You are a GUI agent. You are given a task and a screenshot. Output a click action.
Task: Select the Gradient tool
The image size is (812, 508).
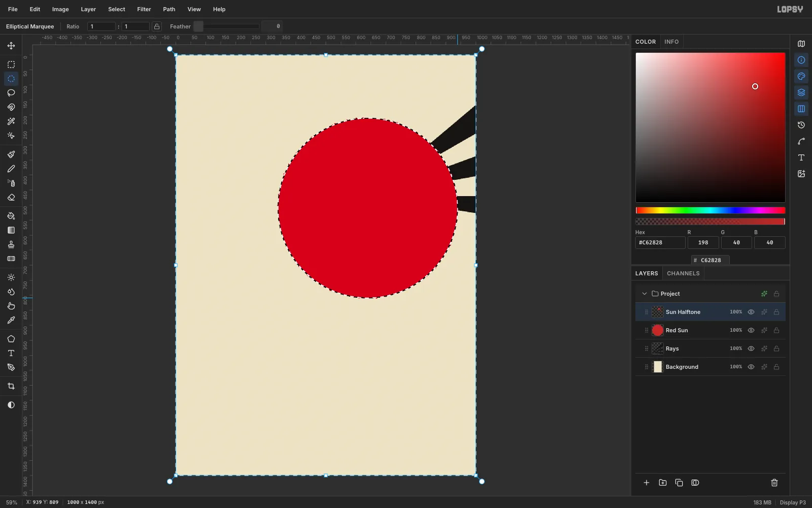[x=11, y=230]
